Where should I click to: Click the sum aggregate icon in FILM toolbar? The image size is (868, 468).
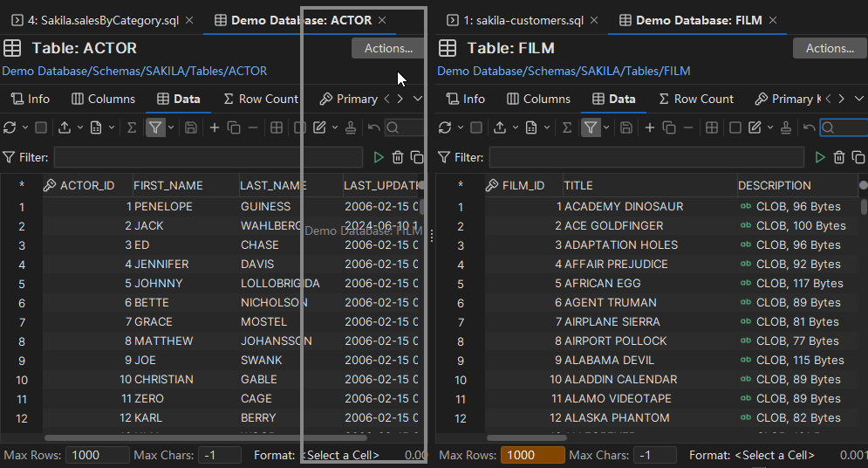coord(567,127)
